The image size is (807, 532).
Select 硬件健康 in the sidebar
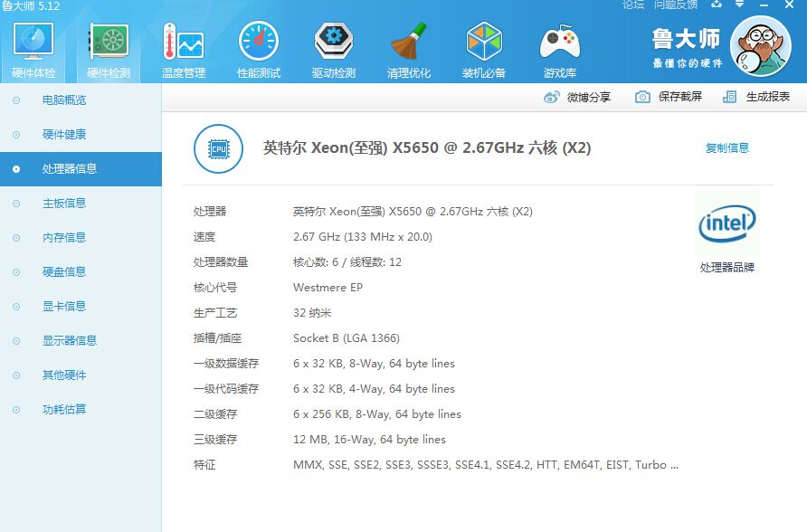click(x=81, y=135)
